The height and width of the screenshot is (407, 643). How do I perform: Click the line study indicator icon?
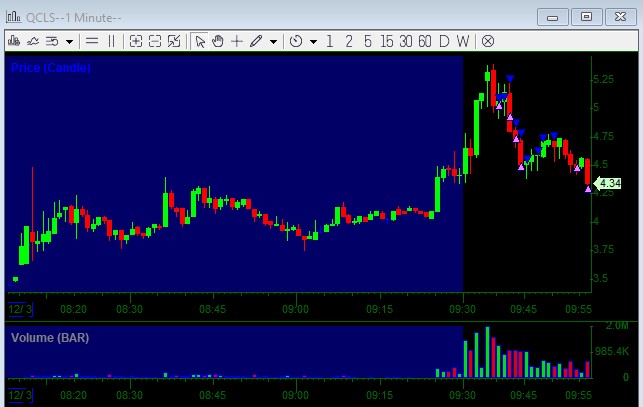33,41
